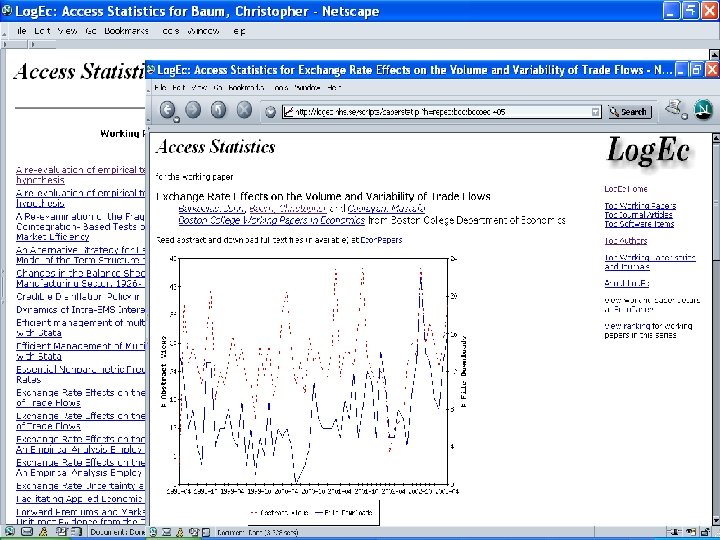Open Help menu in front window
This screenshot has height=540, width=720.
coord(334,87)
